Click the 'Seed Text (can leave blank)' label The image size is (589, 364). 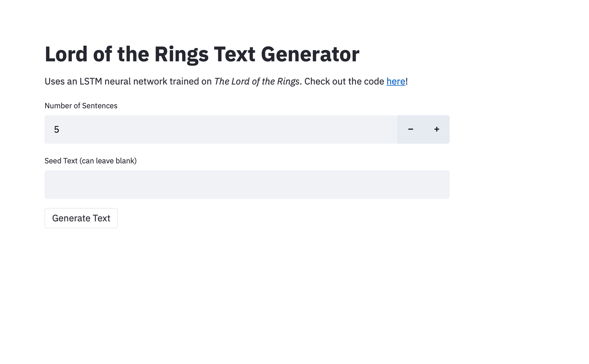[x=90, y=161]
